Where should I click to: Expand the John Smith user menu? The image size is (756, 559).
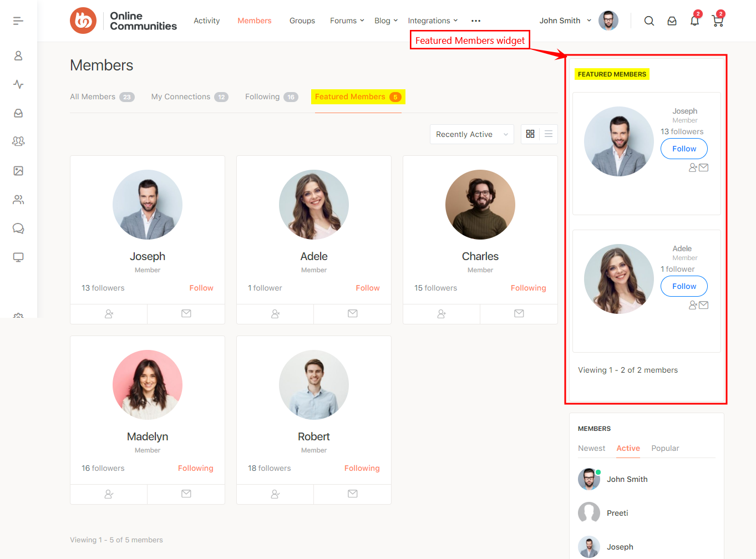point(565,21)
